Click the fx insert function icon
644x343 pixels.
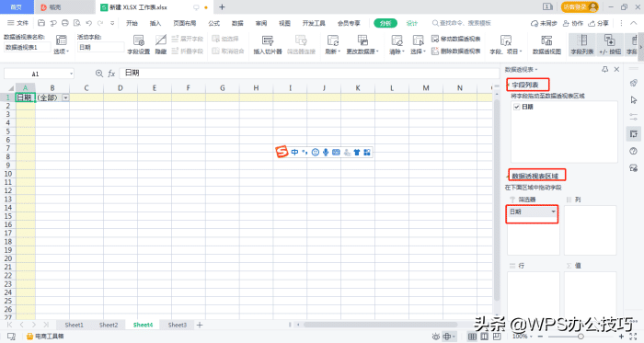[111, 74]
